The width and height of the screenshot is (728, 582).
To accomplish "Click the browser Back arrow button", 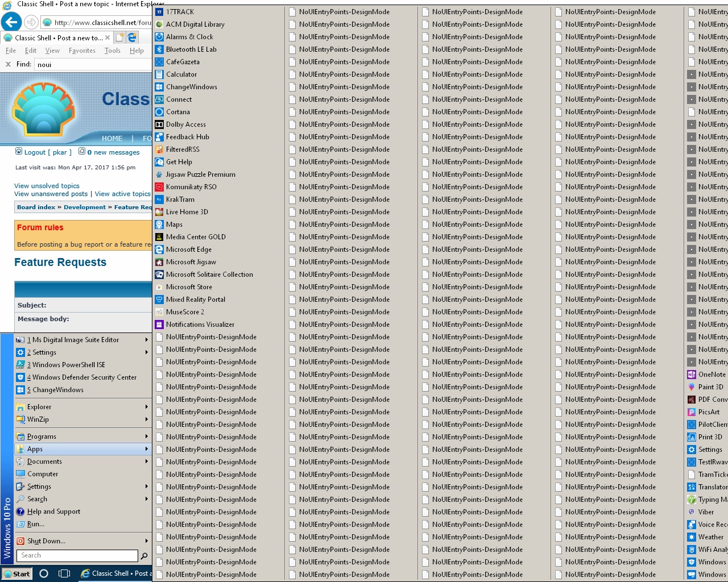I will pyautogui.click(x=11, y=22).
